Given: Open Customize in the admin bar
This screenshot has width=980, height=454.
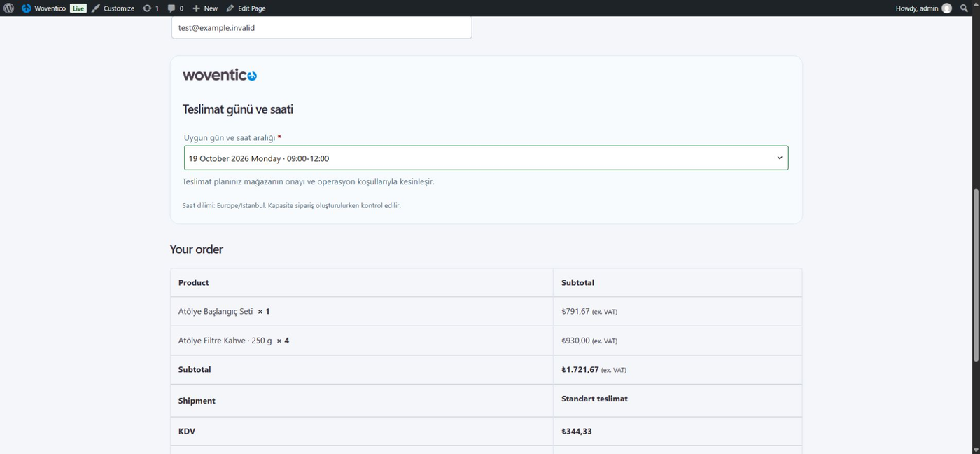Looking at the screenshot, I should (x=113, y=8).
